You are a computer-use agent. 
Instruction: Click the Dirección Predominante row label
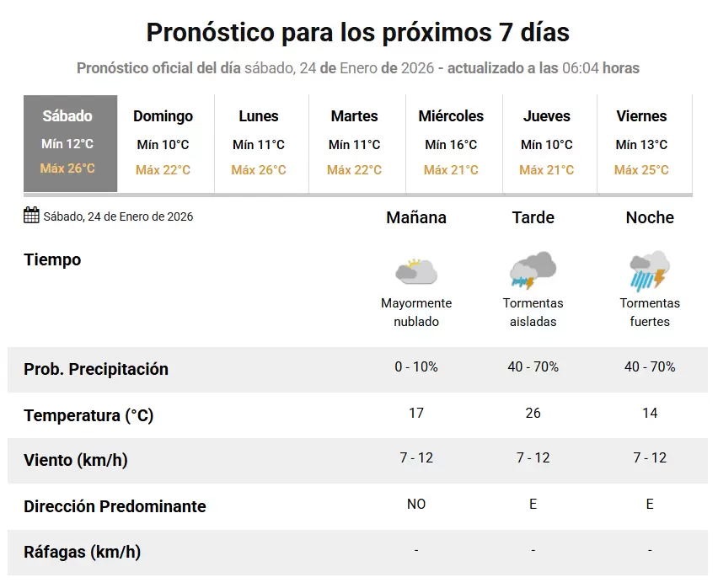pyautogui.click(x=115, y=506)
